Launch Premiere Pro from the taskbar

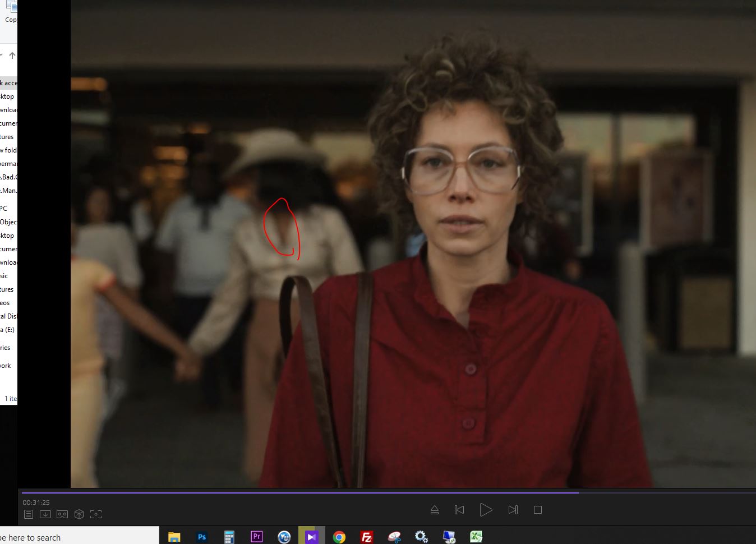click(x=256, y=537)
